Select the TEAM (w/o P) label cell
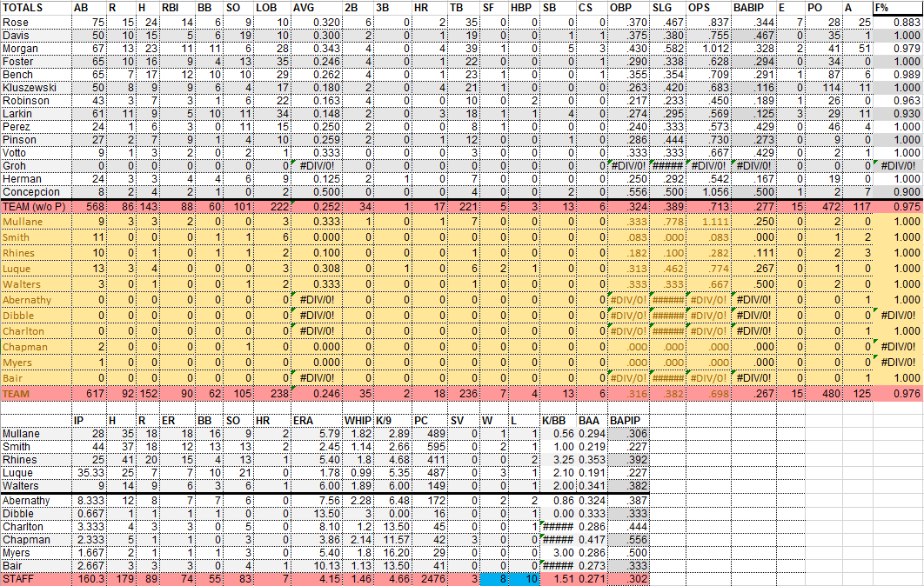The height and width of the screenshot is (586, 924). tap(36, 207)
